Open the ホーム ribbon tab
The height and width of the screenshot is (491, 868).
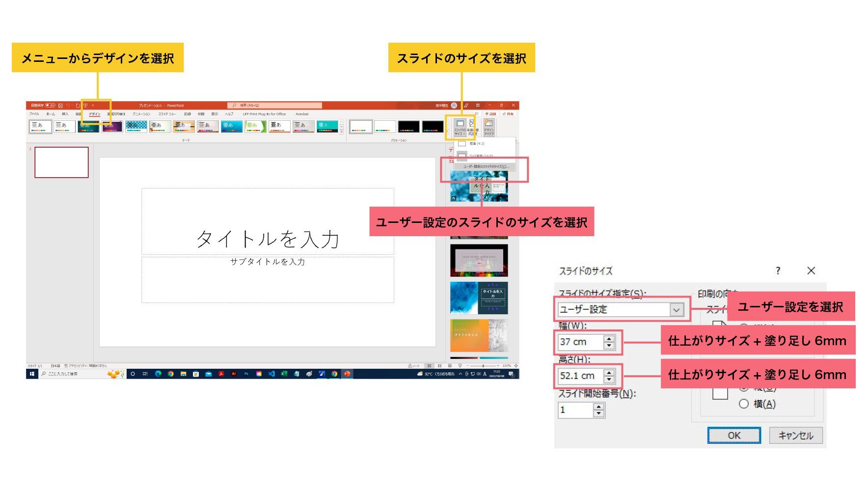(51, 114)
